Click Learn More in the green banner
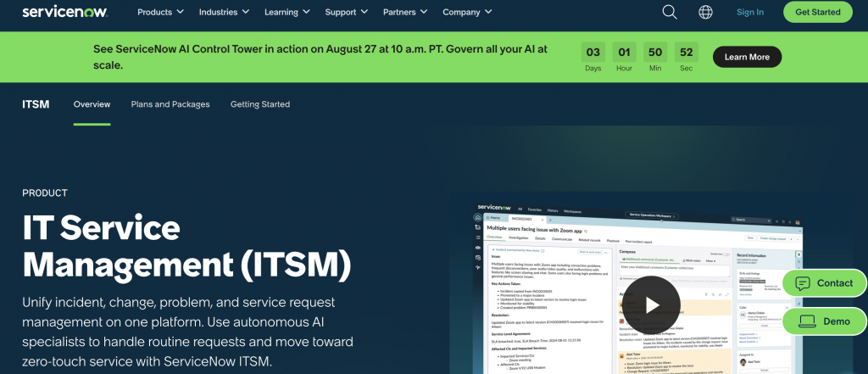This screenshot has width=868, height=374. tap(747, 57)
